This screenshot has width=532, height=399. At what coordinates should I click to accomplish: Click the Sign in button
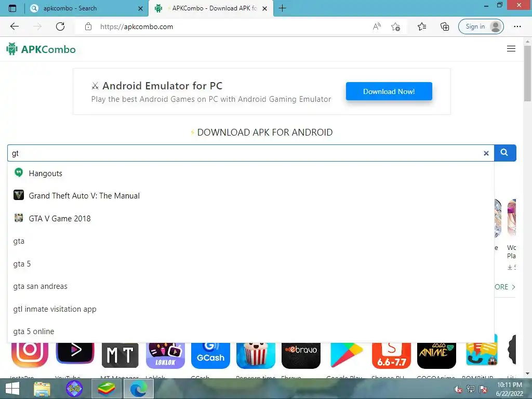click(x=481, y=26)
